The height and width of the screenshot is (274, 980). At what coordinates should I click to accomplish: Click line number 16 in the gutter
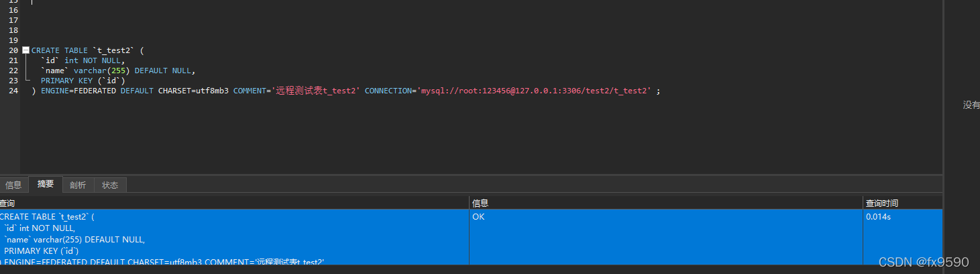(x=13, y=10)
